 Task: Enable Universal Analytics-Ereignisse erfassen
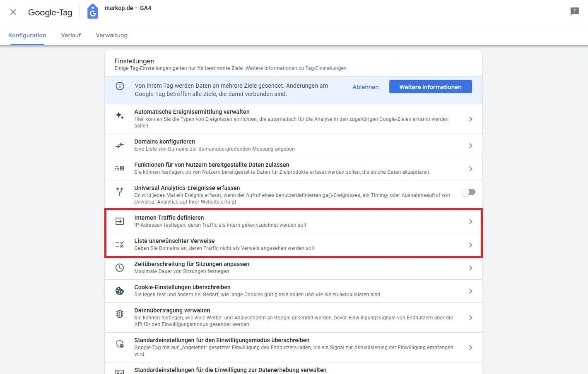coord(468,192)
